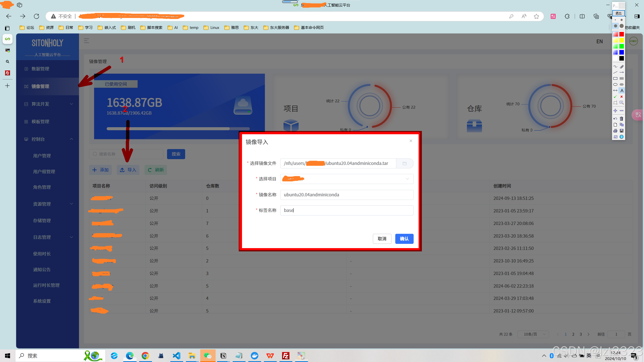
Task: Choose the smallest pen size dot
Action: pyautogui.click(x=615, y=20)
